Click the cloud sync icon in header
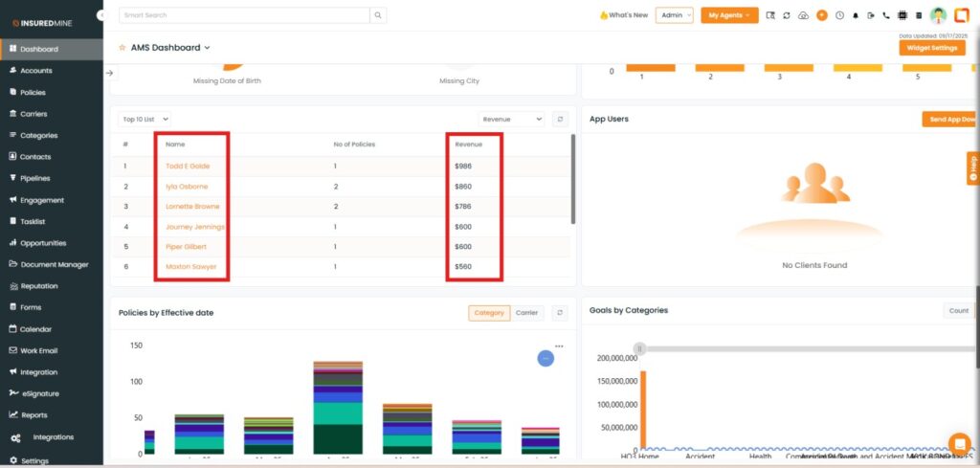This screenshot has height=468, width=980. coord(803,15)
